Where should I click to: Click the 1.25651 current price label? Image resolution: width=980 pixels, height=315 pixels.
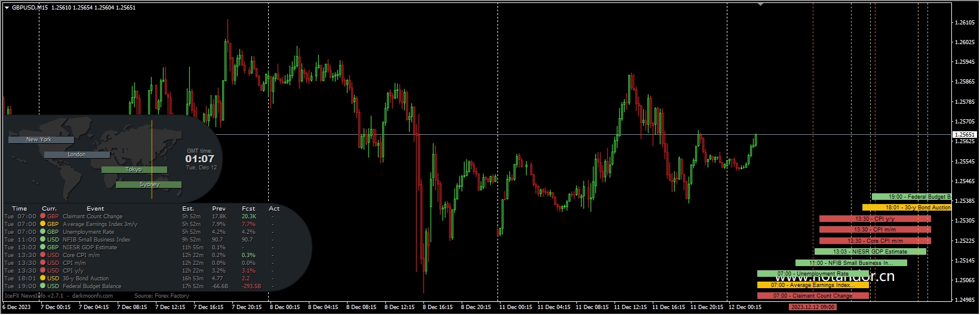pyautogui.click(x=963, y=135)
